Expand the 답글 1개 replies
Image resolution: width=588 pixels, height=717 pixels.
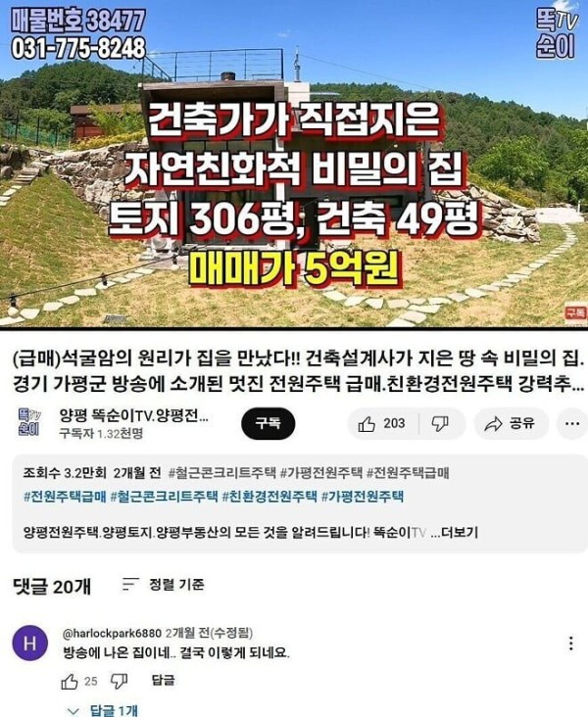(102, 710)
